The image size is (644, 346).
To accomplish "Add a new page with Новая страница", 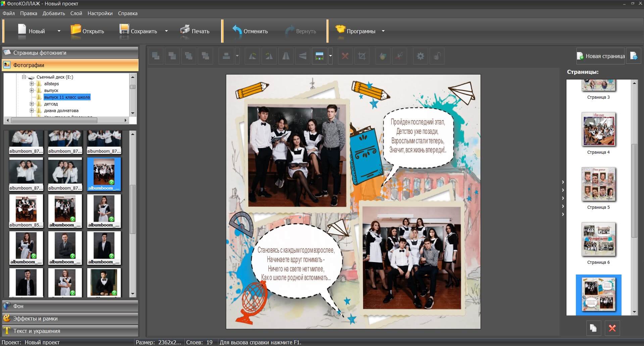I will pos(601,56).
